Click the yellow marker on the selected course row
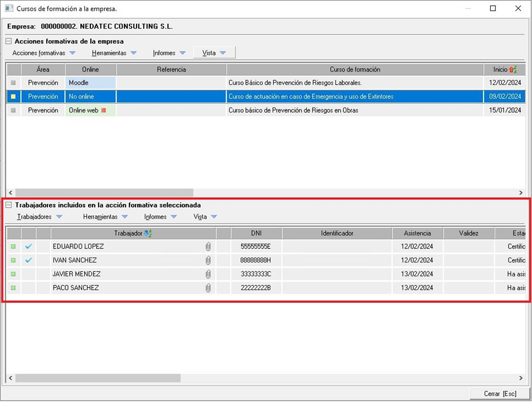The image size is (532, 402). pos(13,97)
